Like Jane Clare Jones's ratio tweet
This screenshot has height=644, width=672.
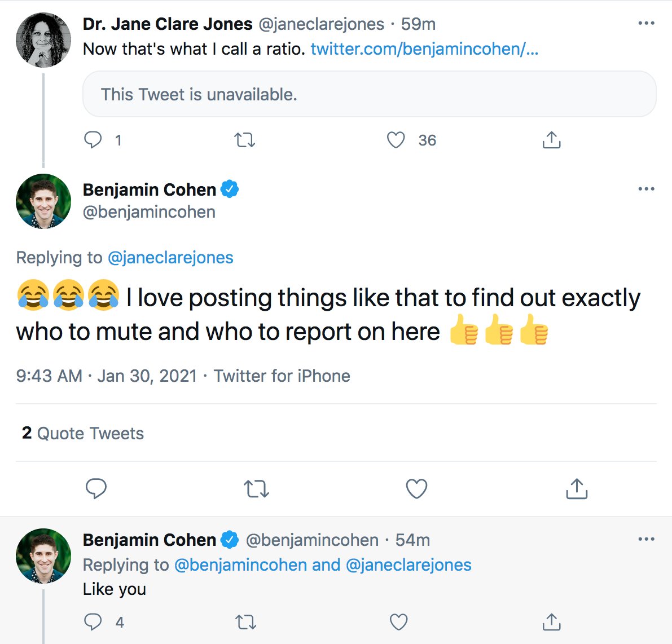click(x=396, y=140)
